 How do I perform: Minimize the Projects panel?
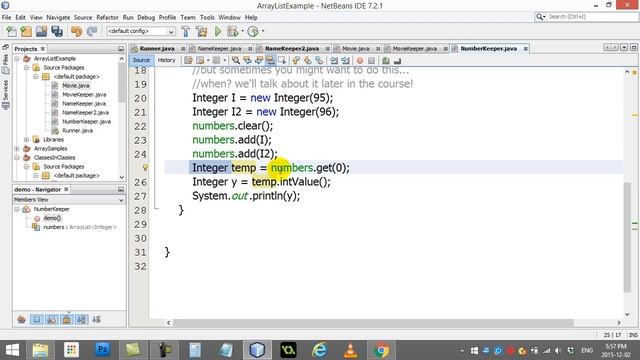point(121,49)
